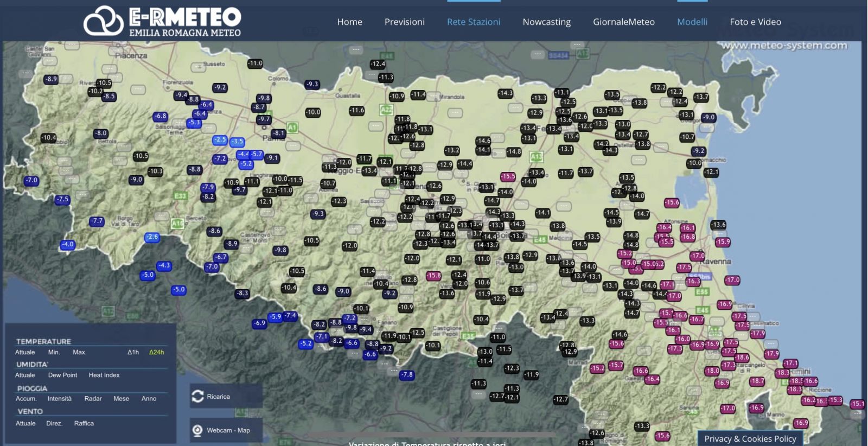
Task: Enable the Radar rain layer
Action: tap(93, 399)
